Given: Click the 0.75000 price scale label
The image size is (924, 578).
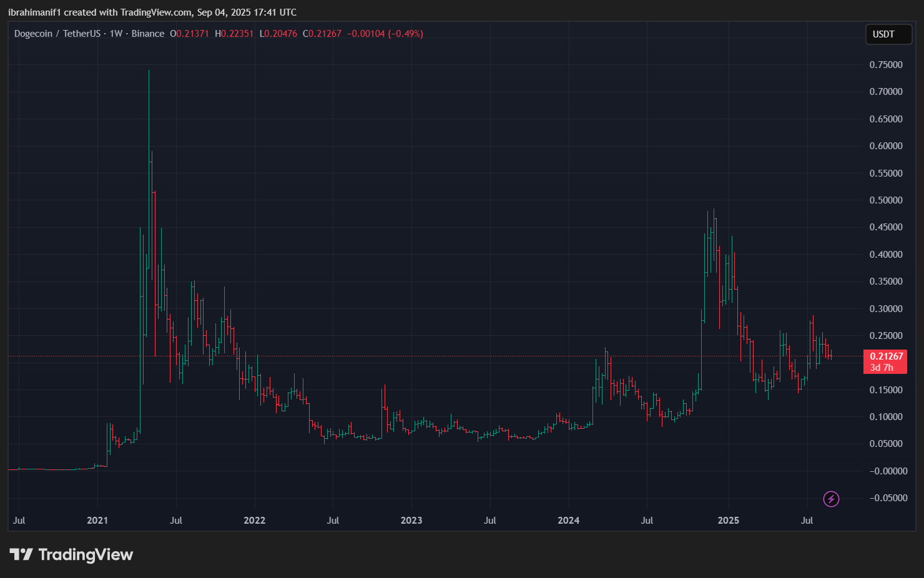Looking at the screenshot, I should coord(886,65).
